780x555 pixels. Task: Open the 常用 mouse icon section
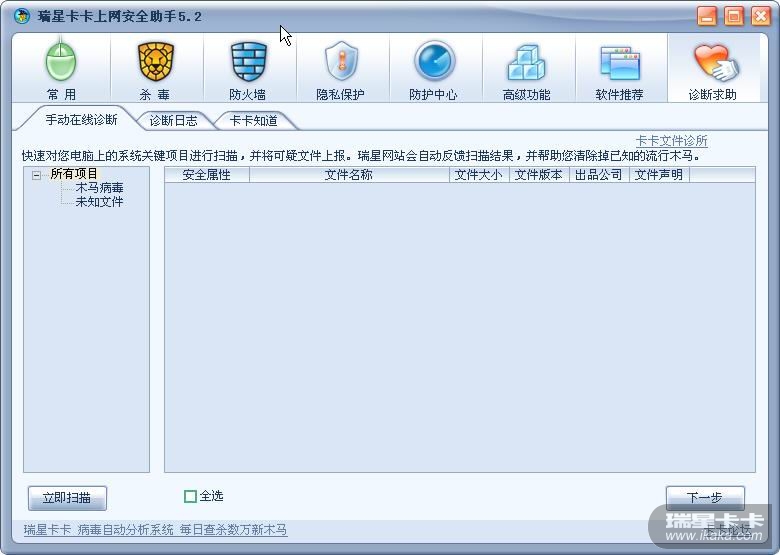61,69
